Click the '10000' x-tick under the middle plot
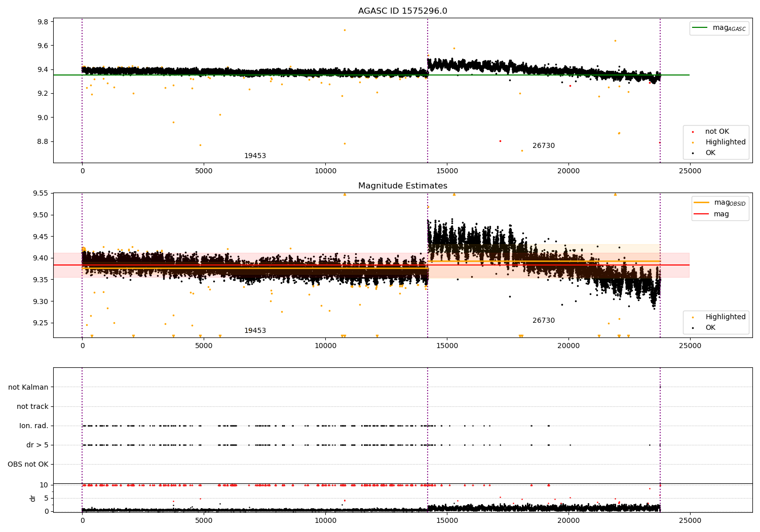 pyautogui.click(x=325, y=346)
